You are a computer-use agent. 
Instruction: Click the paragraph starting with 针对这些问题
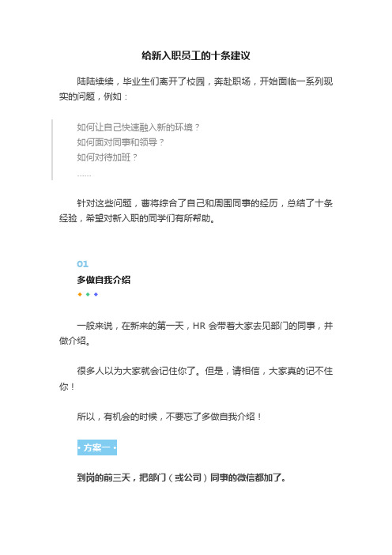pos(196,210)
